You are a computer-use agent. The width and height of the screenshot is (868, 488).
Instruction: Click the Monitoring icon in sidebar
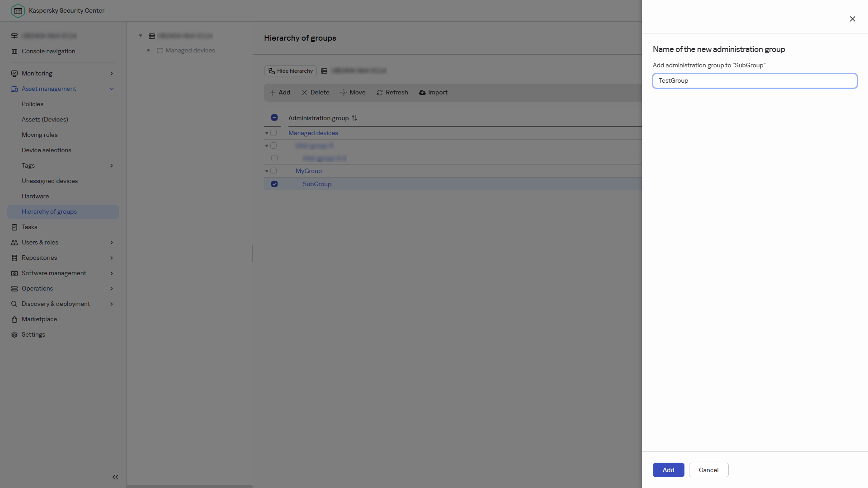coord(14,74)
